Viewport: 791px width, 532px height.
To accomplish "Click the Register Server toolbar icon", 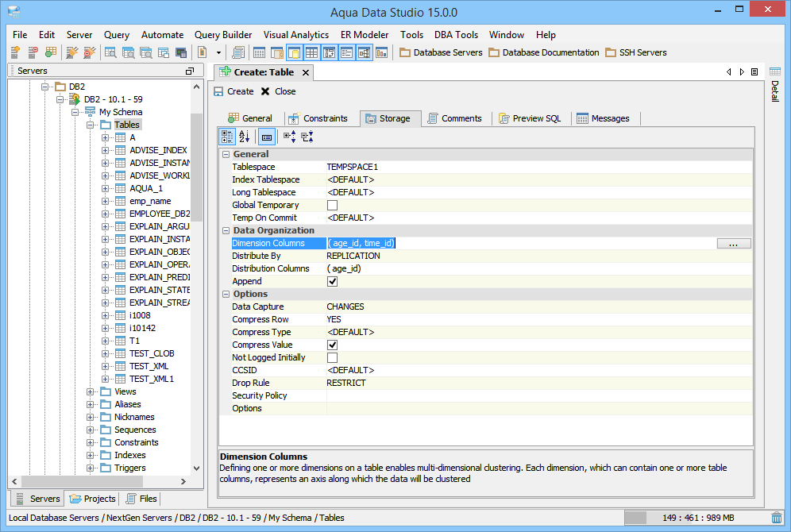I will [x=15, y=52].
